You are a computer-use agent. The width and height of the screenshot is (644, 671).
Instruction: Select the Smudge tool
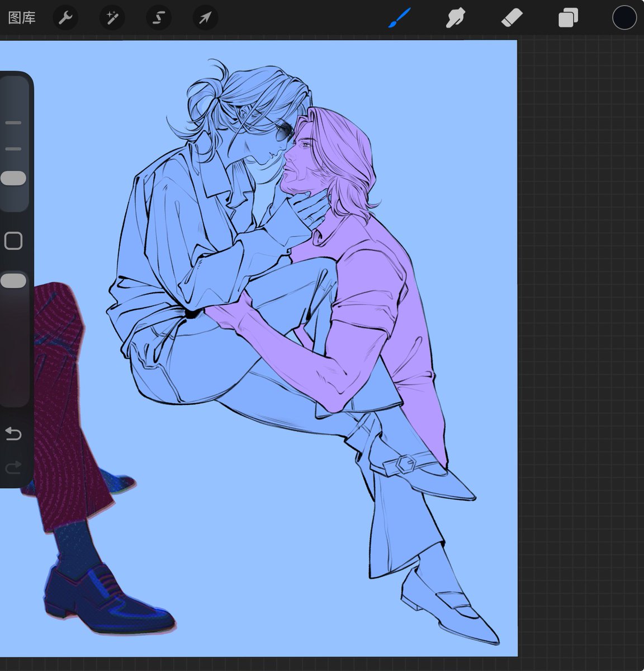pyautogui.click(x=456, y=18)
